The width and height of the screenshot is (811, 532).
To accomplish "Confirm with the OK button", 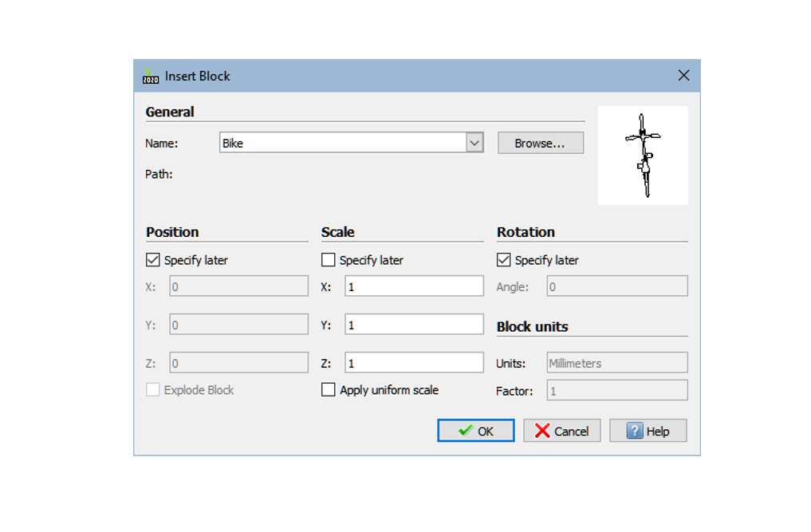I will (x=476, y=431).
